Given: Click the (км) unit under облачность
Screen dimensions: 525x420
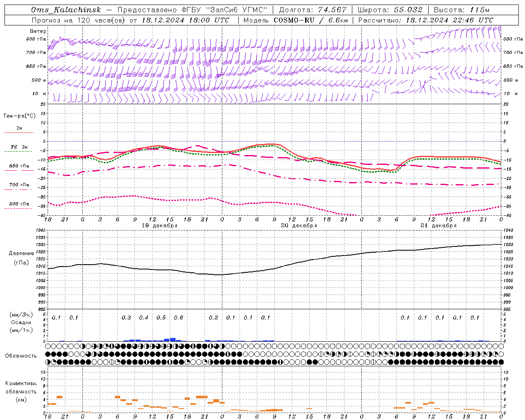Looking at the screenshot, I should [x=21, y=399].
